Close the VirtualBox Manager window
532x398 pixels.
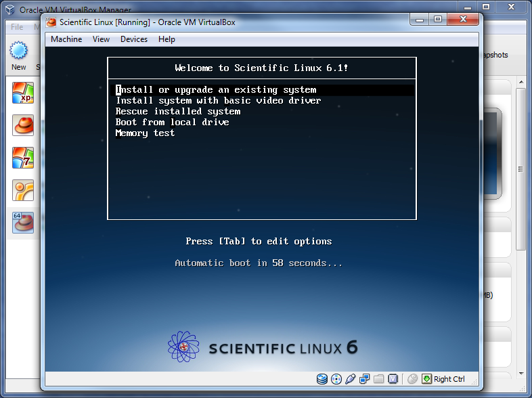pos(511,7)
